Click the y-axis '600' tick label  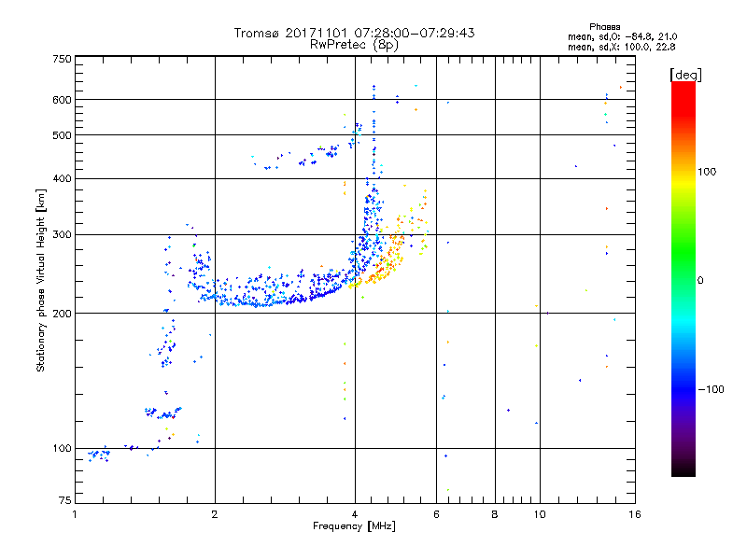click(62, 100)
